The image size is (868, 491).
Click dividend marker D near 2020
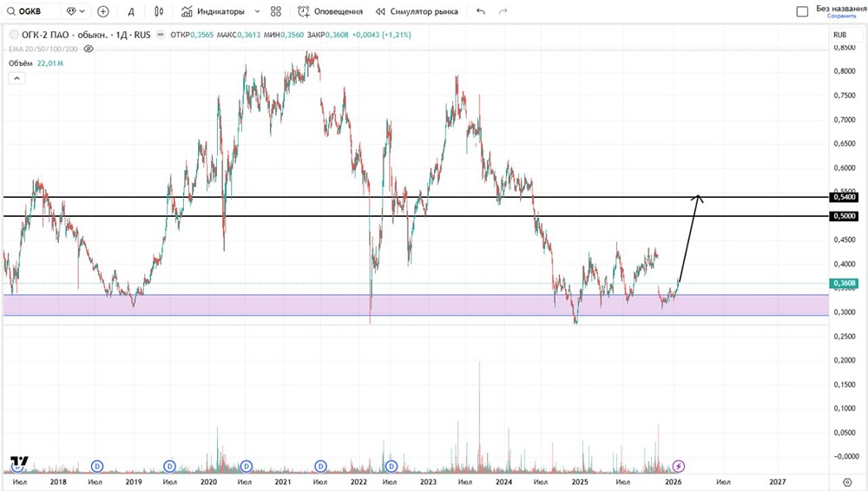pyautogui.click(x=247, y=466)
